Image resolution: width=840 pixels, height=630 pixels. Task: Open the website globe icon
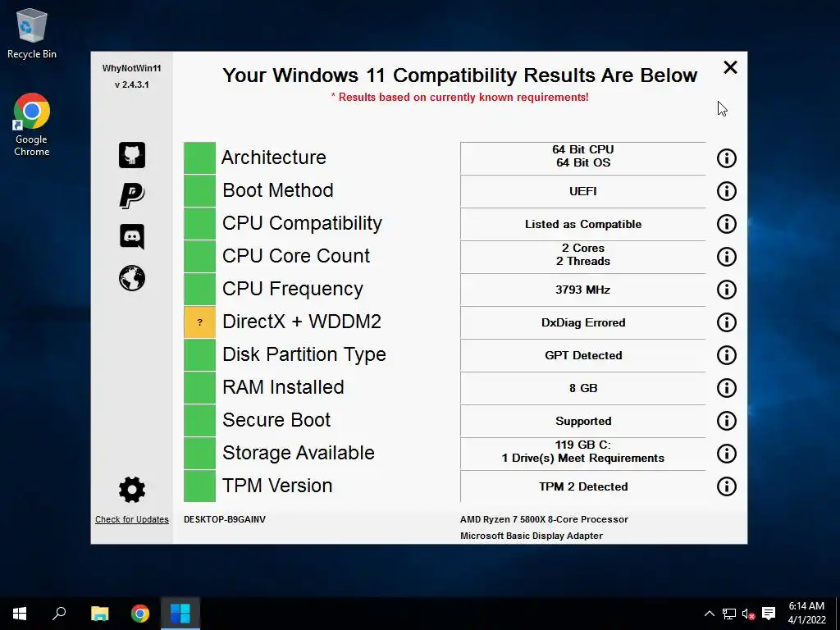click(132, 278)
